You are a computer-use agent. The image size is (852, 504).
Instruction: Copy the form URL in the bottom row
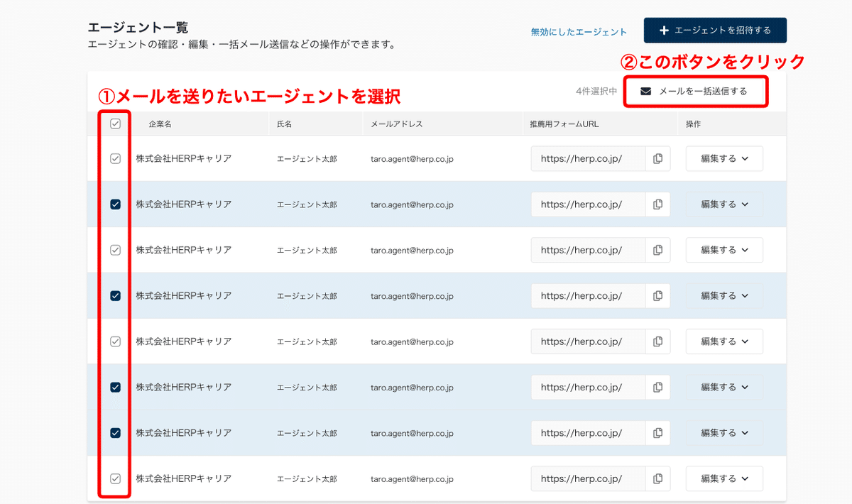[657, 478]
